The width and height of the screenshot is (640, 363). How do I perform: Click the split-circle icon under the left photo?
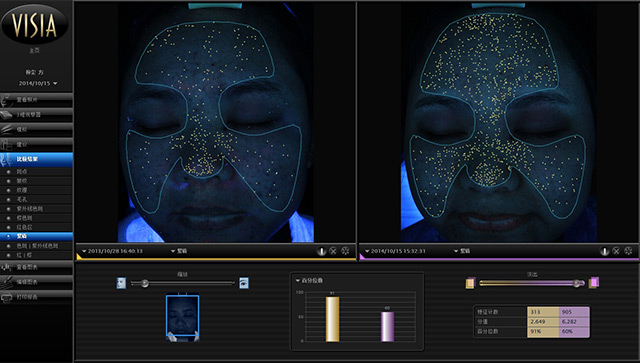tap(322, 251)
